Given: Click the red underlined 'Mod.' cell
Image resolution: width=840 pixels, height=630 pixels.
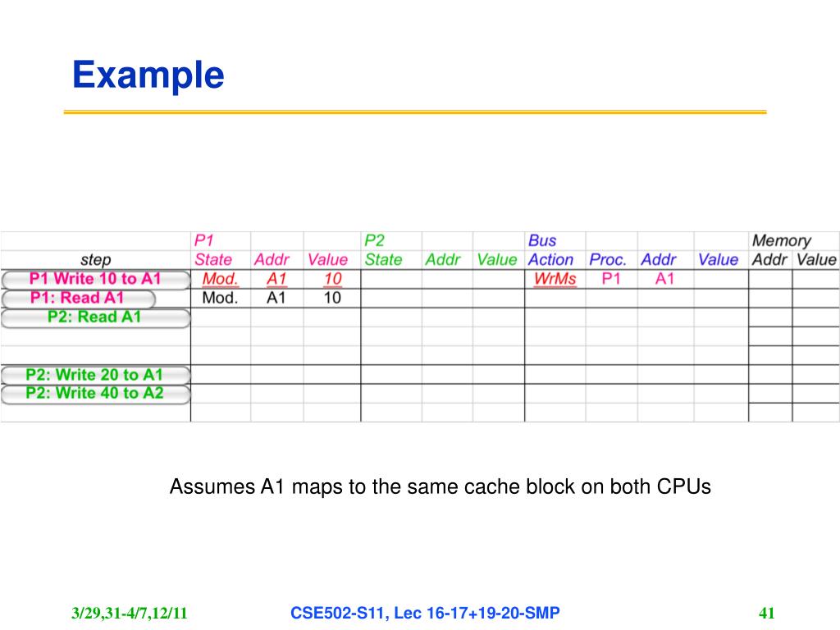Looking at the screenshot, I should pyautogui.click(x=220, y=279).
